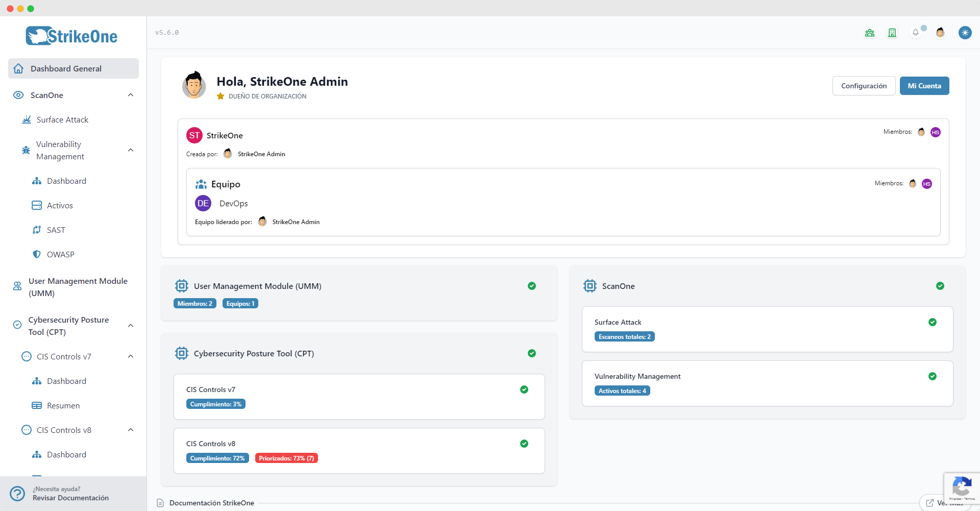The width and height of the screenshot is (980, 511).
Task: Click the Mi Cuenta button
Action: 924,86
